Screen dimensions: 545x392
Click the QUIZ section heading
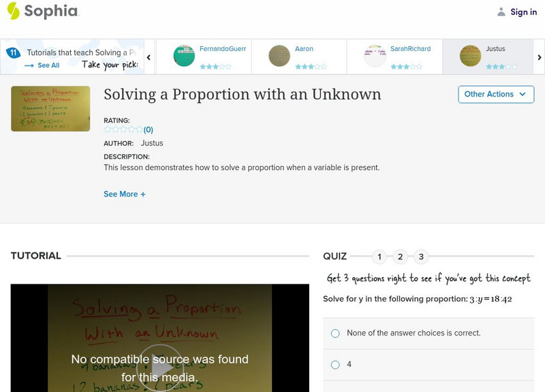pyautogui.click(x=334, y=257)
